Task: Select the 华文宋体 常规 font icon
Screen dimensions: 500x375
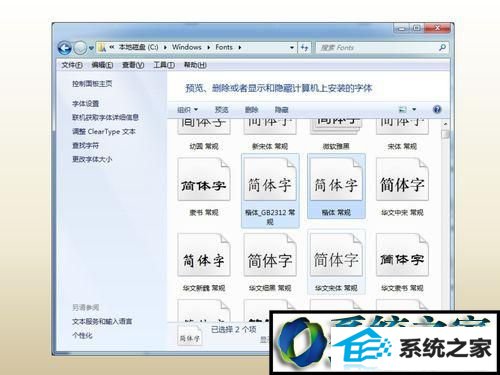Action: [x=336, y=255]
